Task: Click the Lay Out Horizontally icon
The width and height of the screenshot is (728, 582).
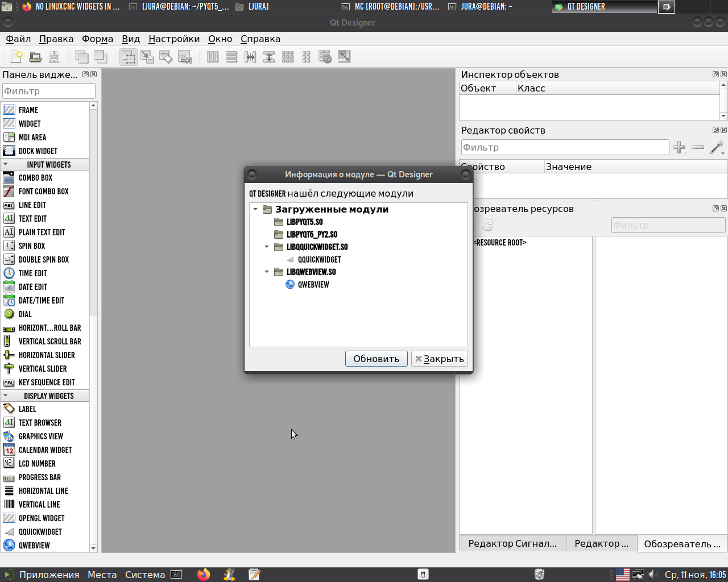Action: (x=213, y=57)
